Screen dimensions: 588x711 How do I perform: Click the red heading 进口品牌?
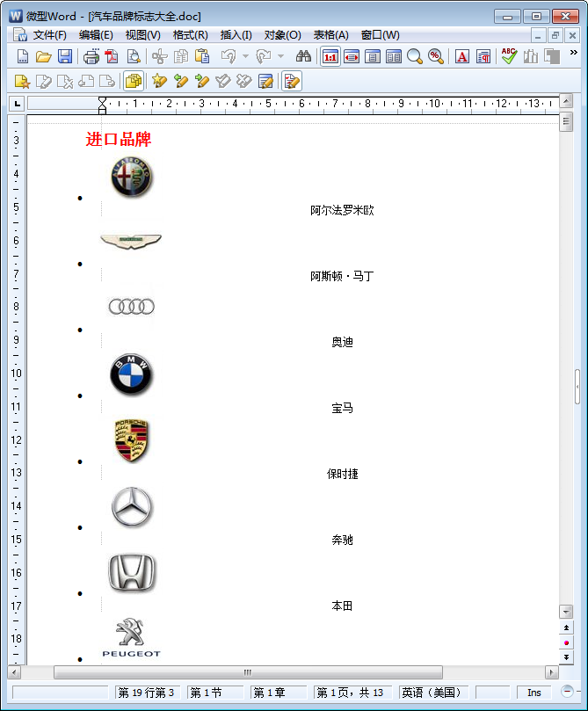pos(119,139)
